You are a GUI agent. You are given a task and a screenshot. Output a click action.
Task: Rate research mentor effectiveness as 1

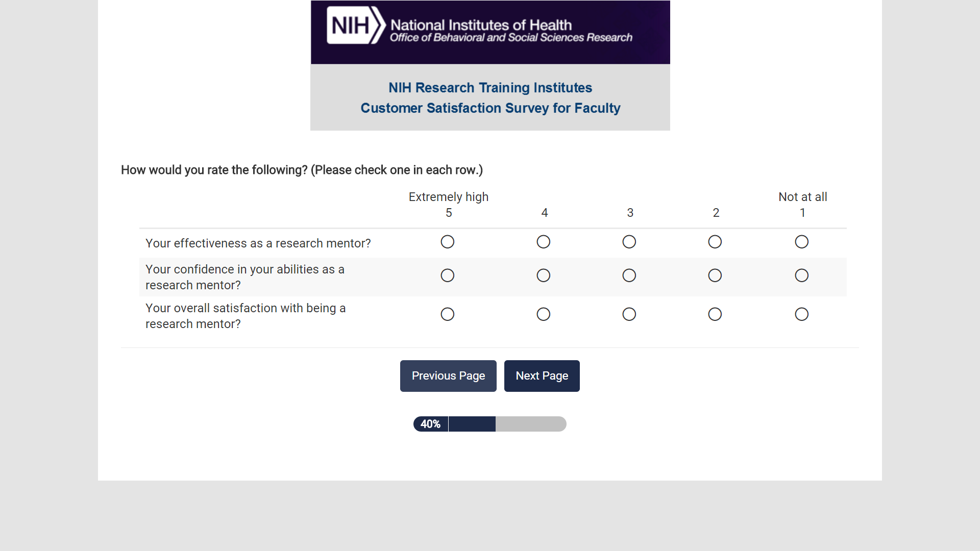(802, 242)
